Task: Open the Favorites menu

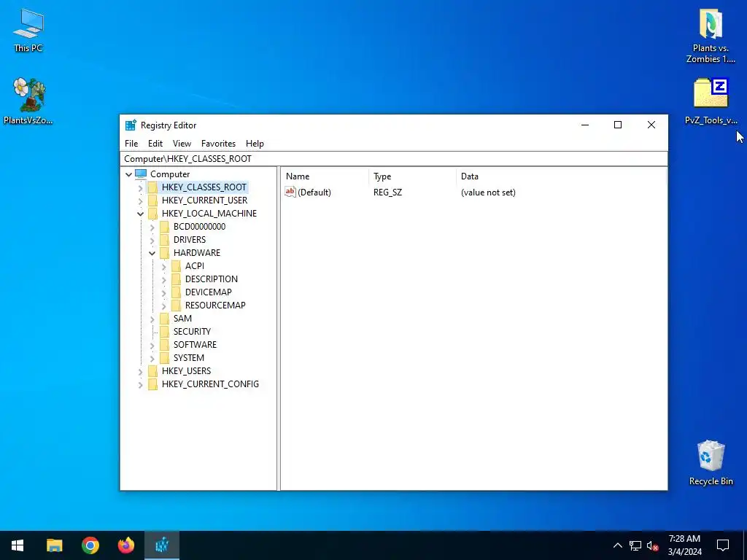Action: click(x=218, y=144)
